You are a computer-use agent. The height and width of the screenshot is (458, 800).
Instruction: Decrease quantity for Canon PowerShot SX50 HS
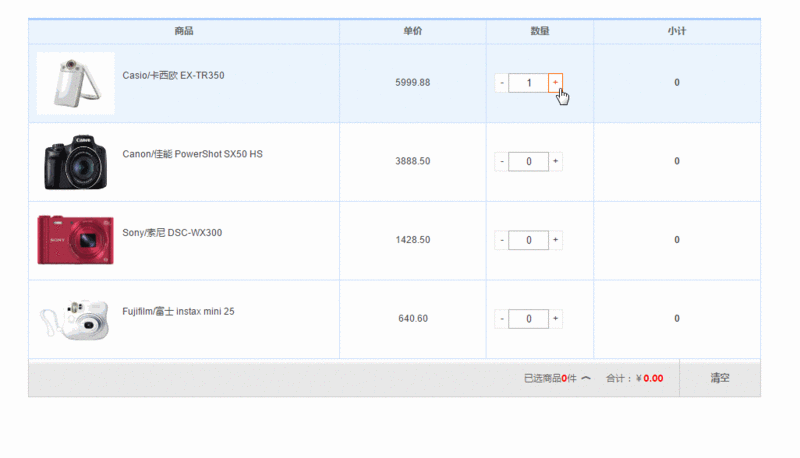(502, 161)
